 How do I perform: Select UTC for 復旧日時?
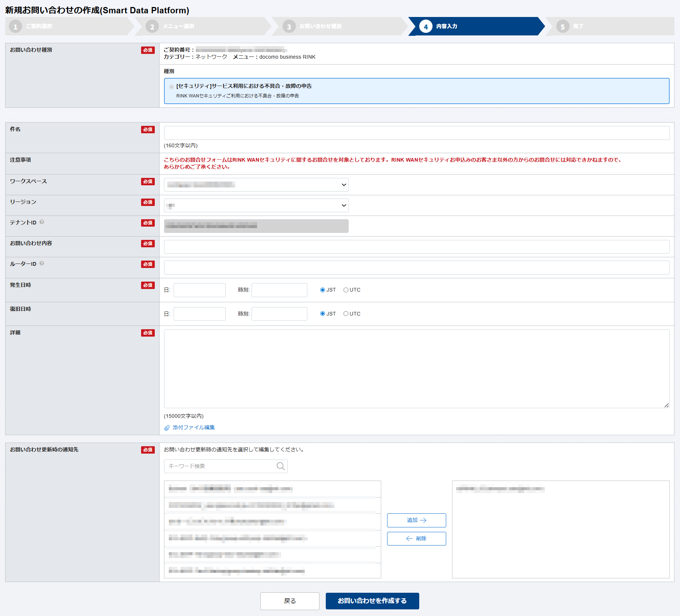point(346,314)
